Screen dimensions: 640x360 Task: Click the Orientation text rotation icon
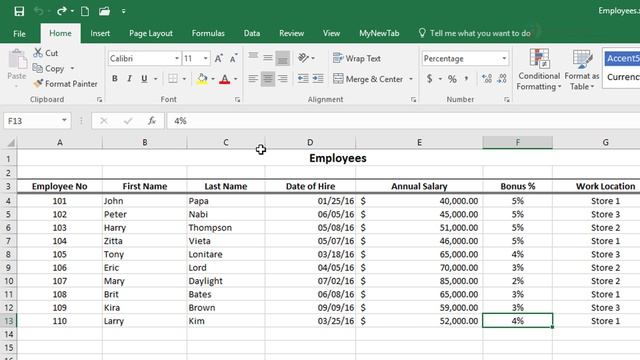(303, 58)
